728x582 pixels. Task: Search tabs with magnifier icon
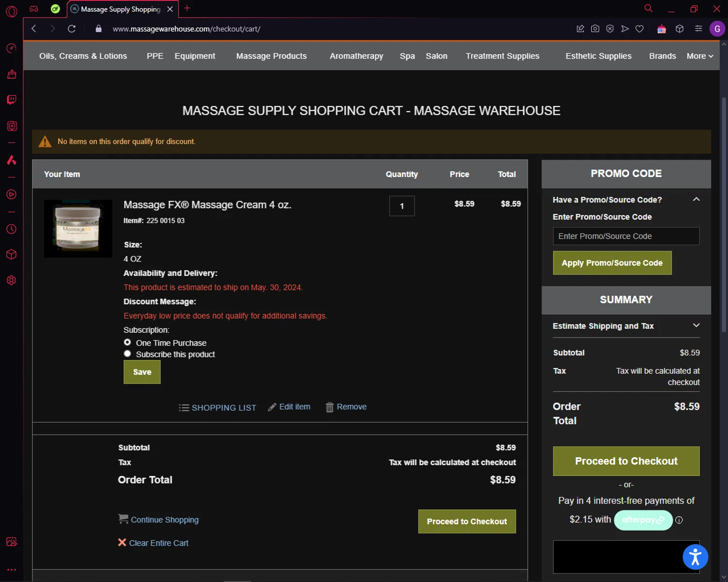648,8
